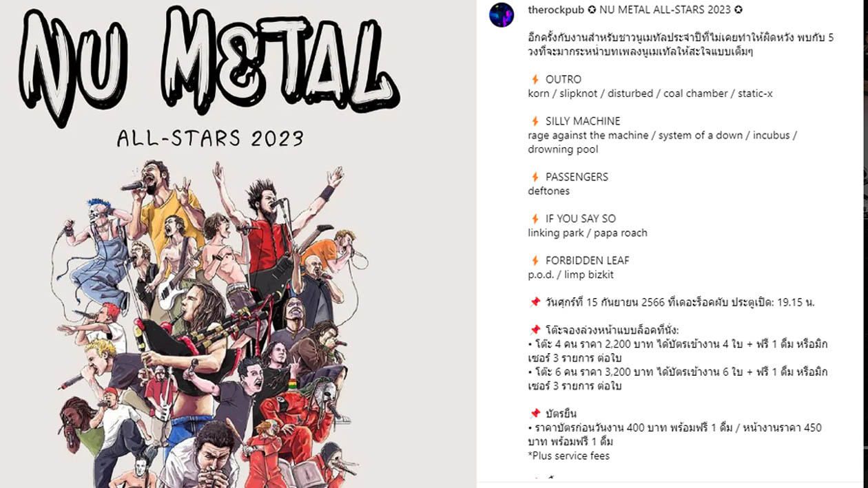
Task: Click the 'deftones' text under PASSENGERS
Action: [x=549, y=191]
